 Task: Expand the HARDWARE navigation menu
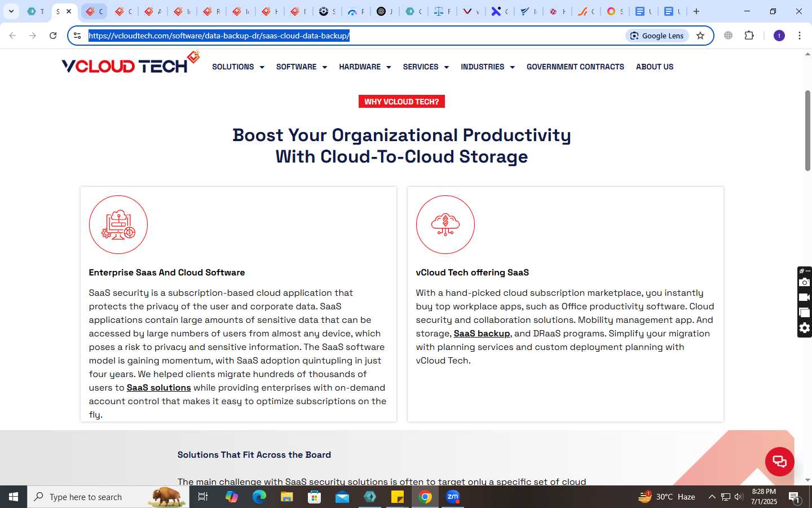(x=365, y=67)
